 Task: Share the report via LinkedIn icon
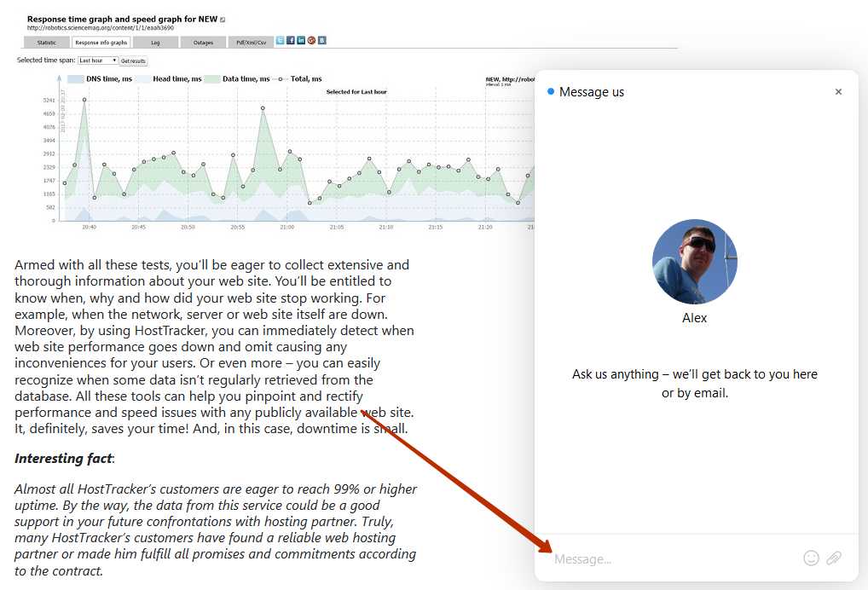(x=301, y=40)
